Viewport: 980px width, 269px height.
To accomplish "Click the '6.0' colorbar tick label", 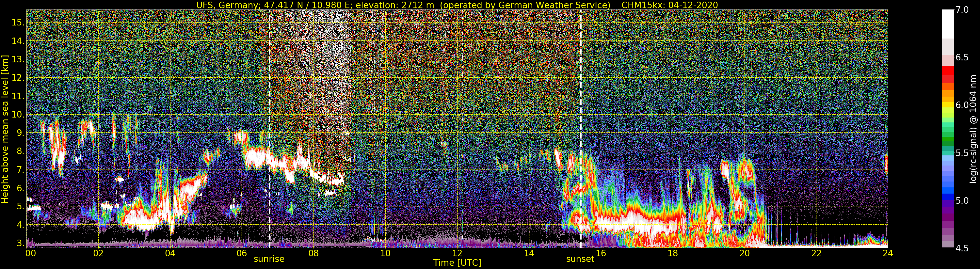I will tap(962, 105).
